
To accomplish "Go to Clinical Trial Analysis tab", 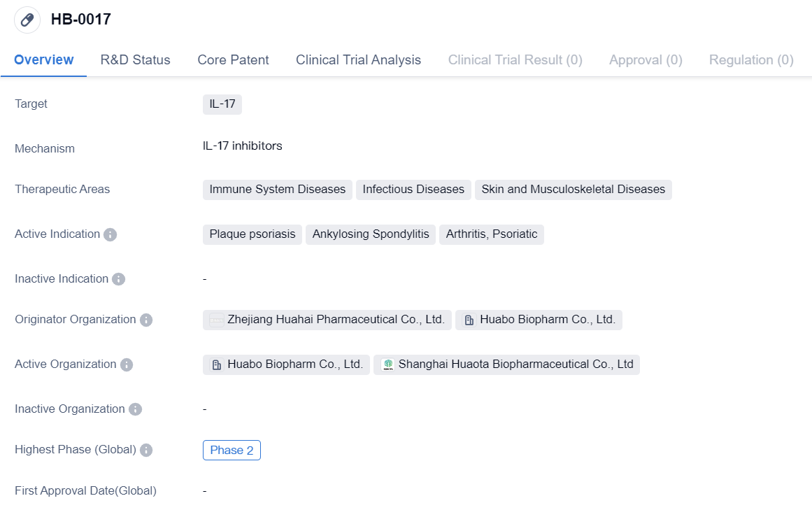I will click(358, 60).
